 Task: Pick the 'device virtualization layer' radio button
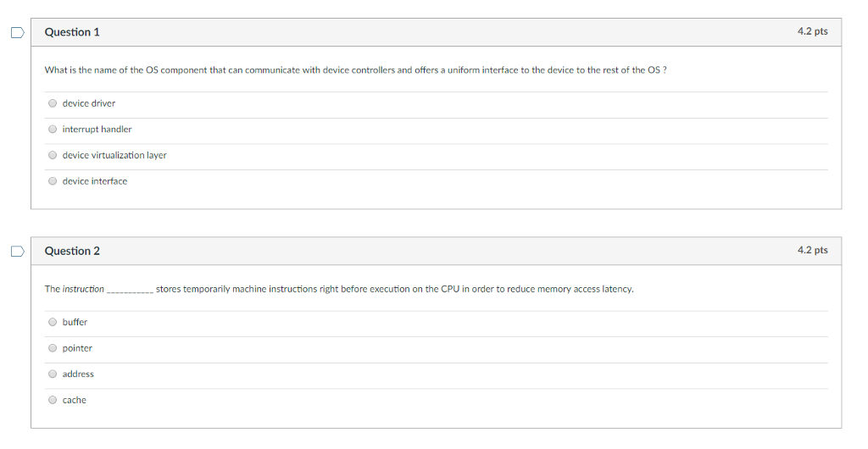[x=53, y=155]
